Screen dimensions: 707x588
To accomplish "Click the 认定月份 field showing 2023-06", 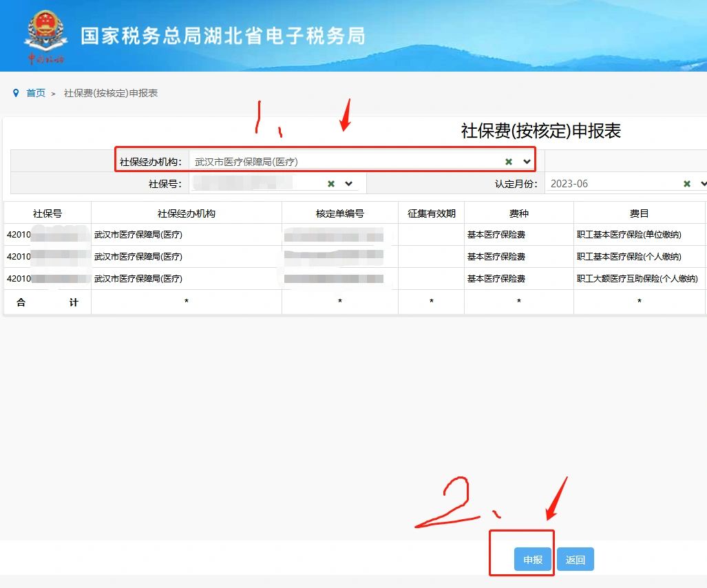I will pyautogui.click(x=569, y=184).
